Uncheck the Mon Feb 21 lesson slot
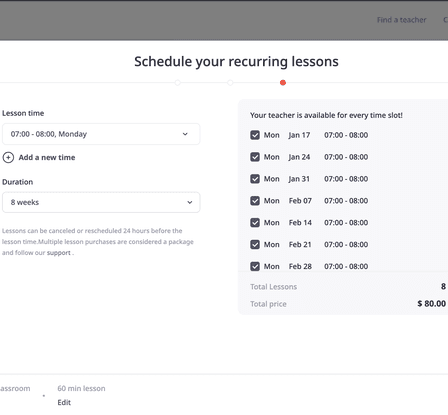The image size is (448, 415). coord(255,245)
